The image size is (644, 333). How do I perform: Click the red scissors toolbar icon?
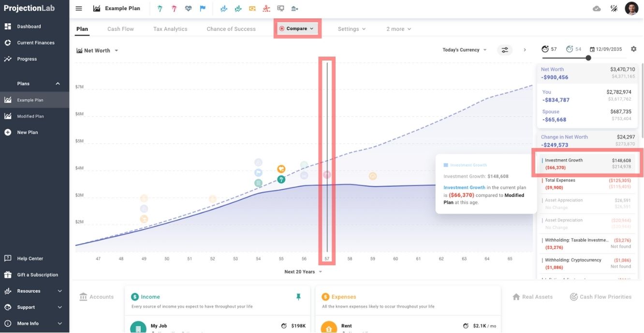click(x=266, y=8)
